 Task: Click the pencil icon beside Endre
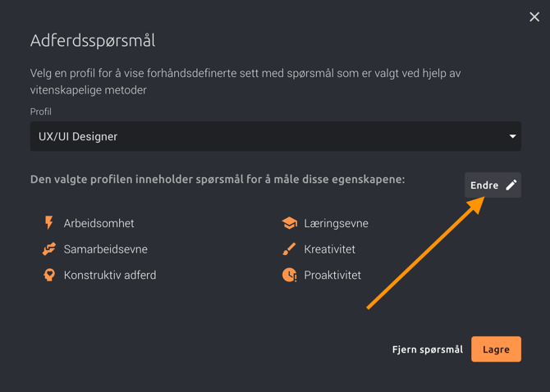click(x=511, y=185)
